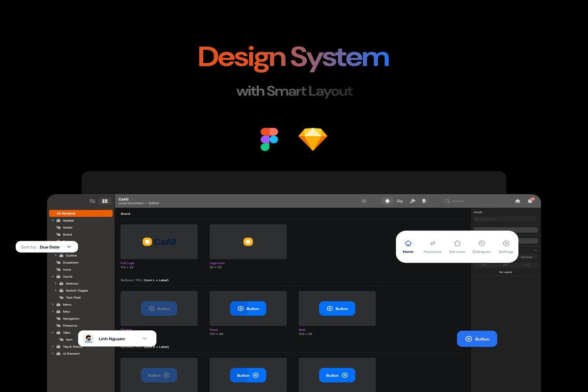Click the Linh Nguyen avatar picture
The width and height of the screenshot is (588, 392).
(x=88, y=339)
